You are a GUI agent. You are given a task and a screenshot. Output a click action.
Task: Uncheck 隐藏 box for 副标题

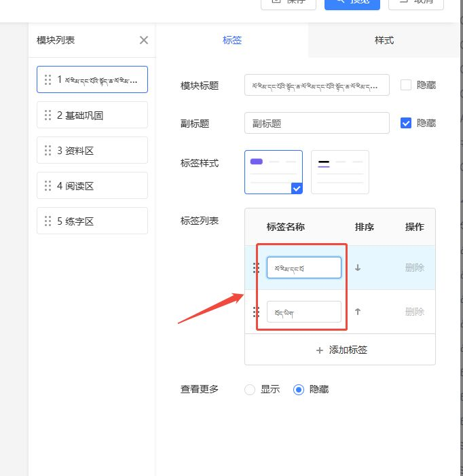tap(406, 123)
